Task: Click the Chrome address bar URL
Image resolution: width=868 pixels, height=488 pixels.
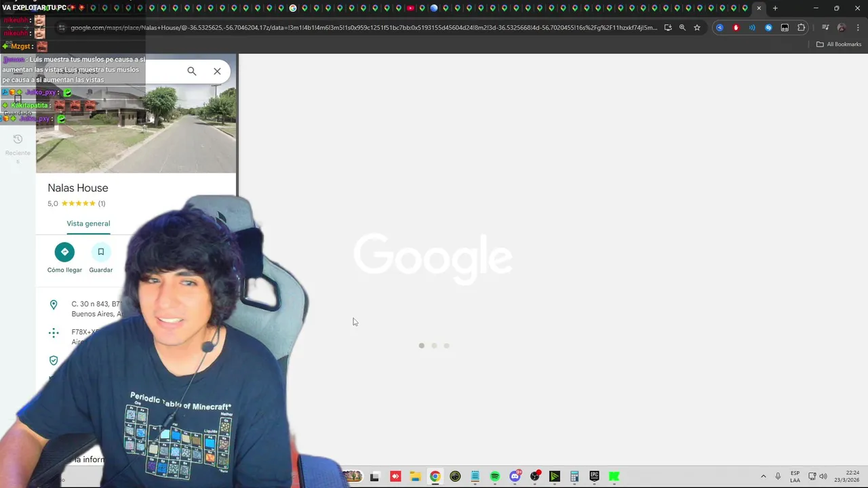Action: click(x=363, y=28)
